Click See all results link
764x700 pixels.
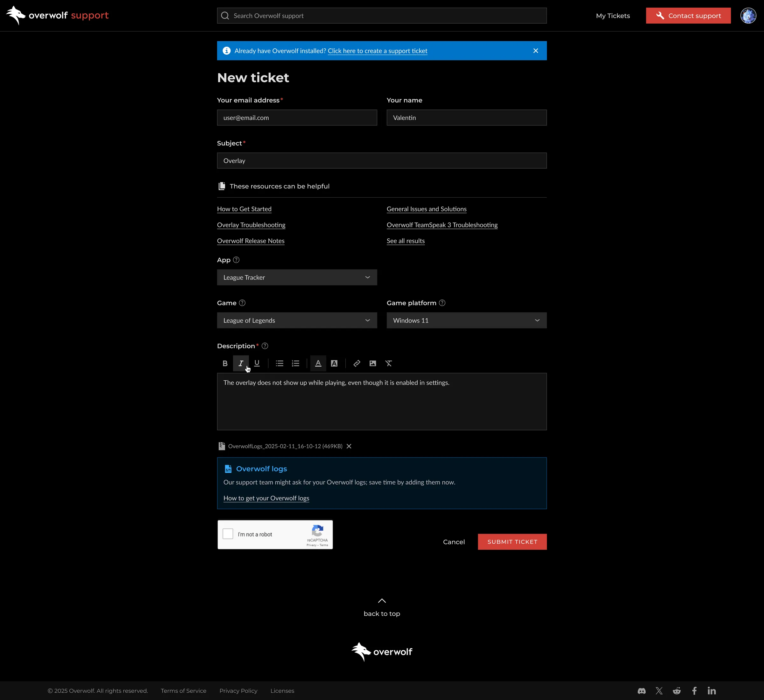(406, 241)
